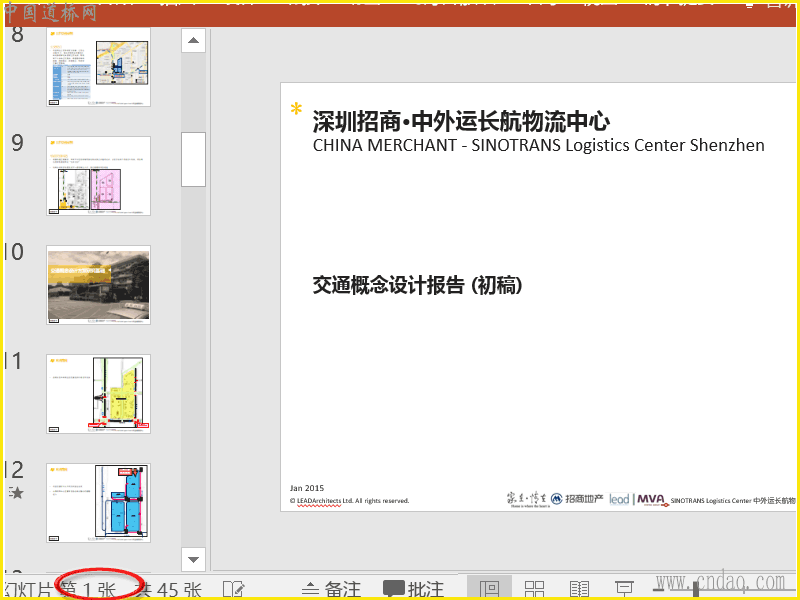Select slide 12 thumbnail with blue blocks
The height and width of the screenshot is (600, 800).
[x=98, y=503]
